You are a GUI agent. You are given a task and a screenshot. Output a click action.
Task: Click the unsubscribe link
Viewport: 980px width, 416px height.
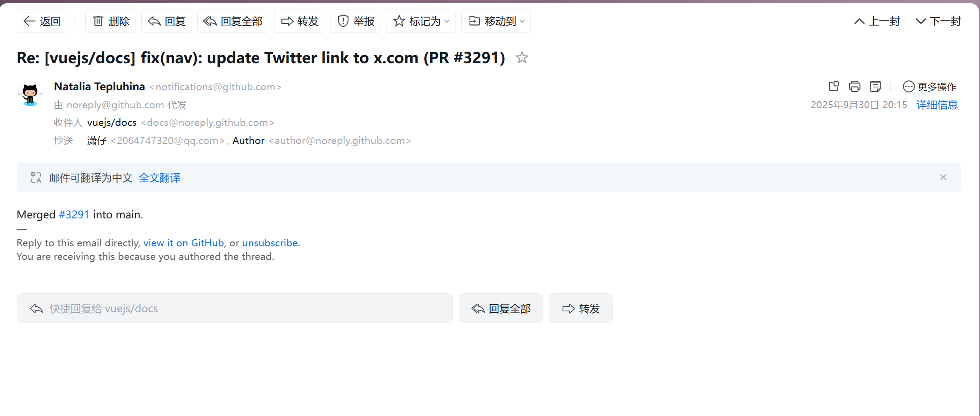269,243
